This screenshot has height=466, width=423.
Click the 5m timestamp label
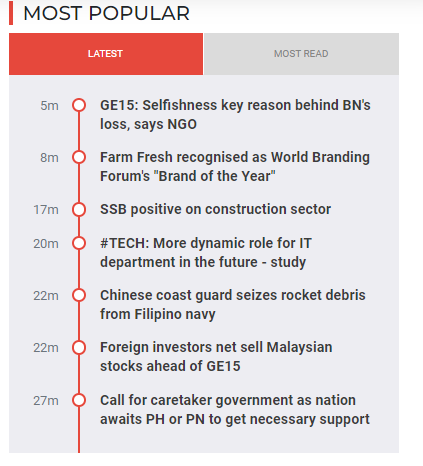[49, 106]
